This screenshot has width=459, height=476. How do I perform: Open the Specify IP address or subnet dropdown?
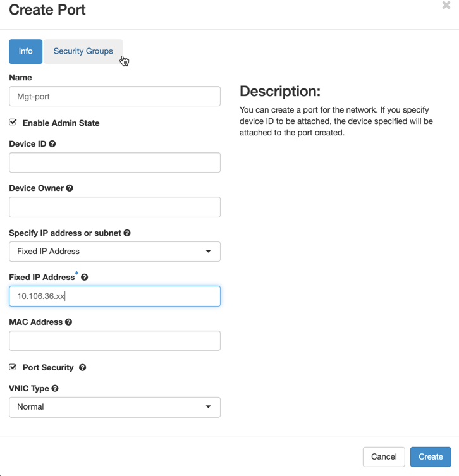[x=115, y=252]
